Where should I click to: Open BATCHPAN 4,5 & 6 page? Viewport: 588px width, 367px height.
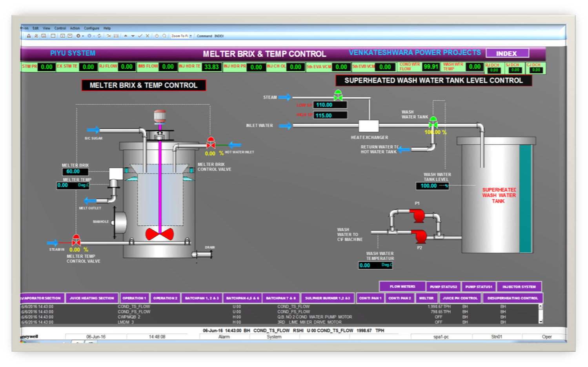(x=242, y=298)
